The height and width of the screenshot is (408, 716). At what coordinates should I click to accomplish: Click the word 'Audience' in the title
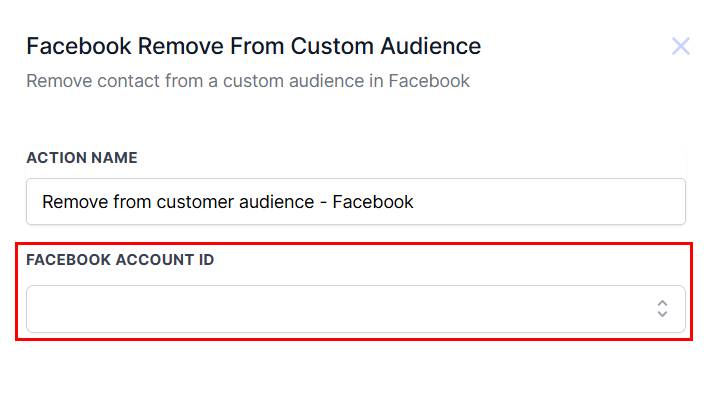pos(430,46)
